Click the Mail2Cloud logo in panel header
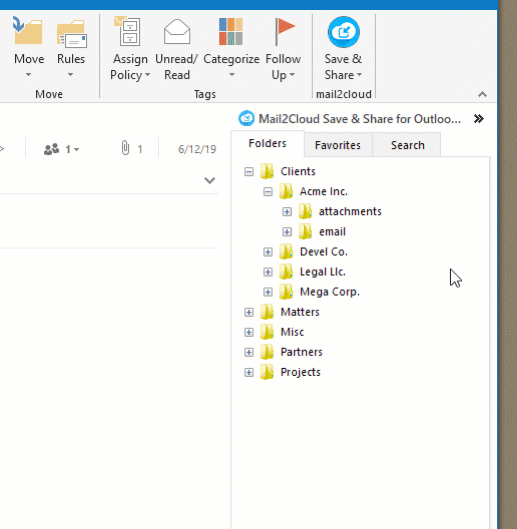 (246, 119)
